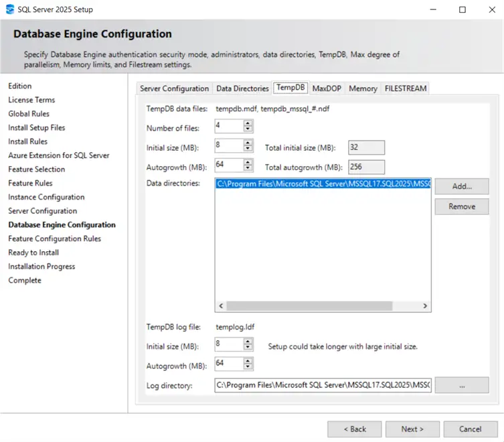This screenshot has height=442, width=504.
Task: Decrease data files Initial size down arrow
Action: [x=248, y=148]
